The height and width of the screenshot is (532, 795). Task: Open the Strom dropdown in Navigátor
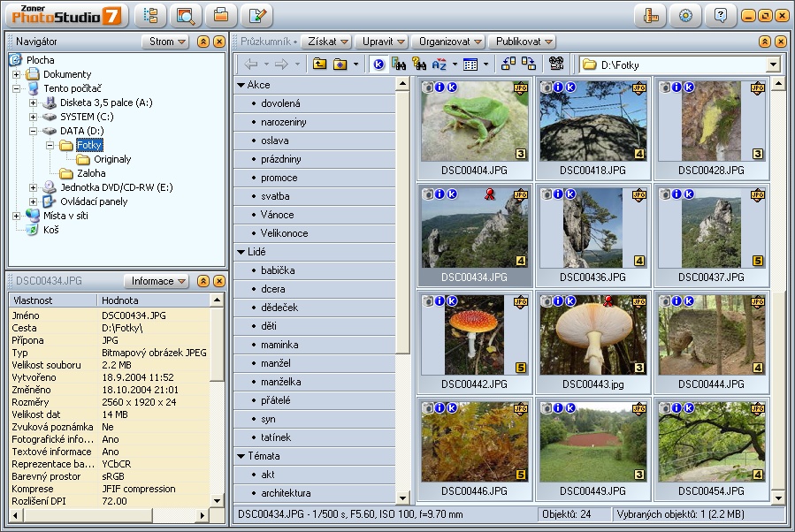[165, 42]
